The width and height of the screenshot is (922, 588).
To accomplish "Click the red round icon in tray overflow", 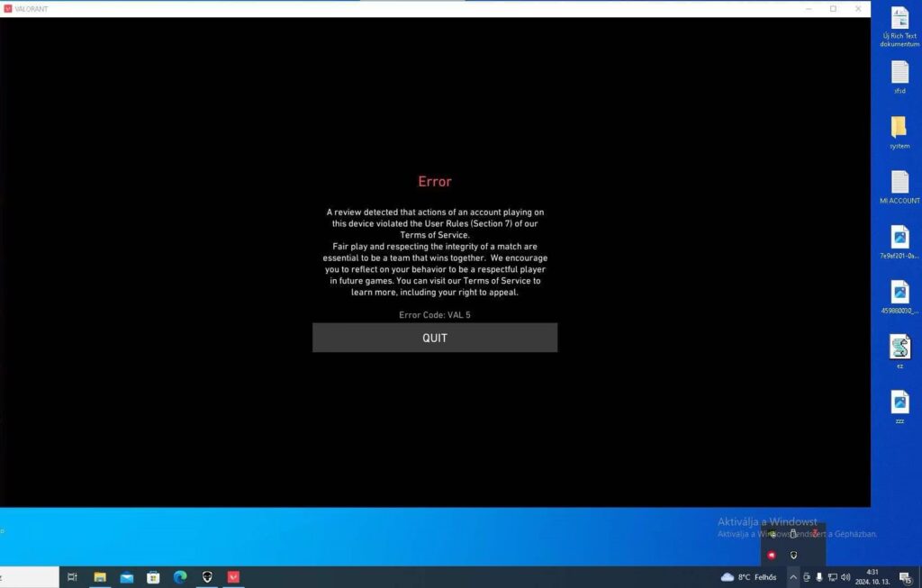I will coord(772,555).
